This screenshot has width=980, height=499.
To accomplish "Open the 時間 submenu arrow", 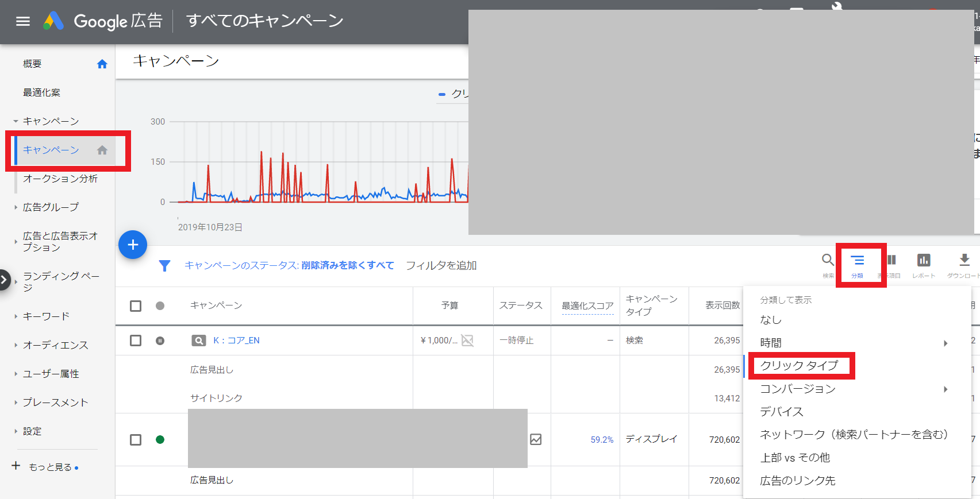I will pos(946,343).
